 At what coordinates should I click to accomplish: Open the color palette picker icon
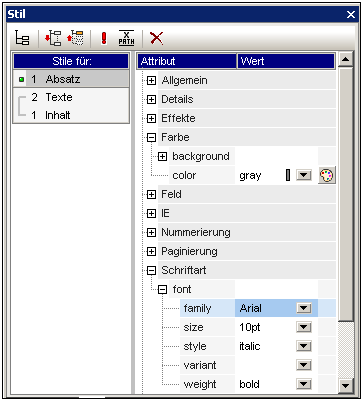point(327,175)
